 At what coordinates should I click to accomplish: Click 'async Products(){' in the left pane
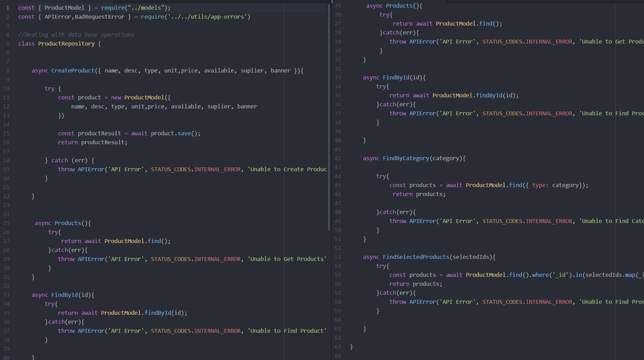(63, 223)
